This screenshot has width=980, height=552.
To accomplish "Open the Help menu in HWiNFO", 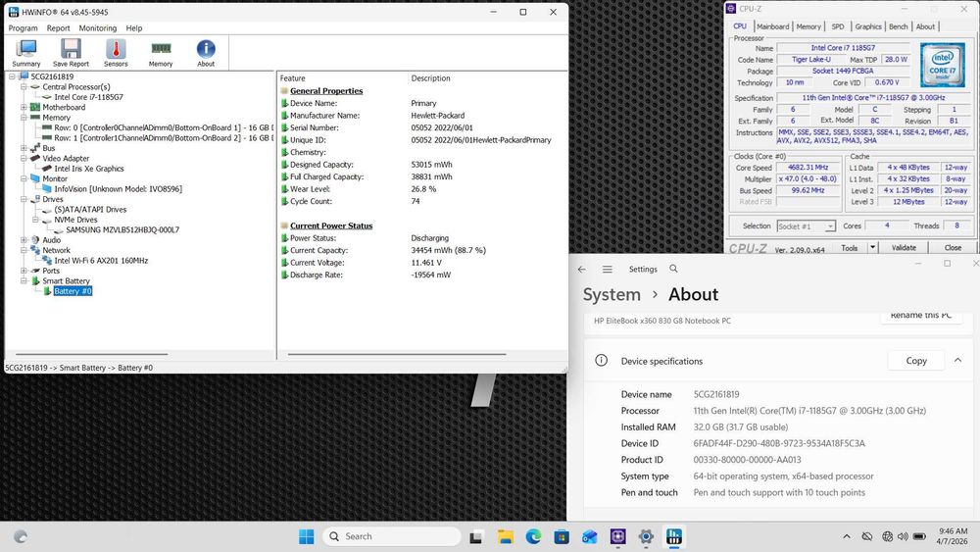I will pos(133,28).
